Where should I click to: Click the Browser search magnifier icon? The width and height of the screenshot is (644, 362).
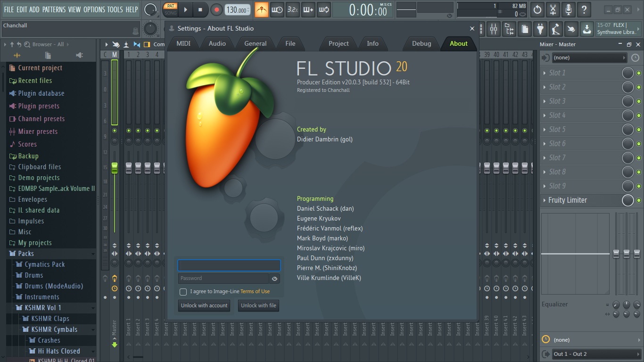tap(27, 44)
